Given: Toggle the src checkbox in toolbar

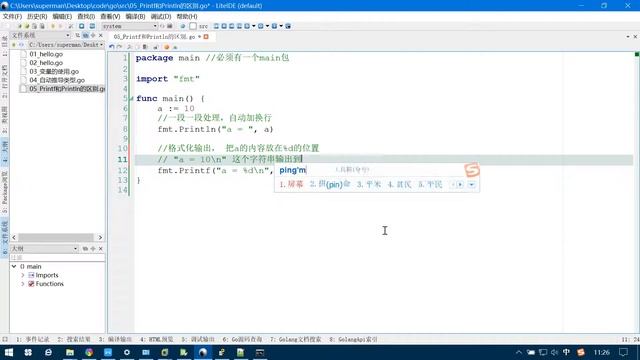Looking at the screenshot, I should [x=193, y=26].
